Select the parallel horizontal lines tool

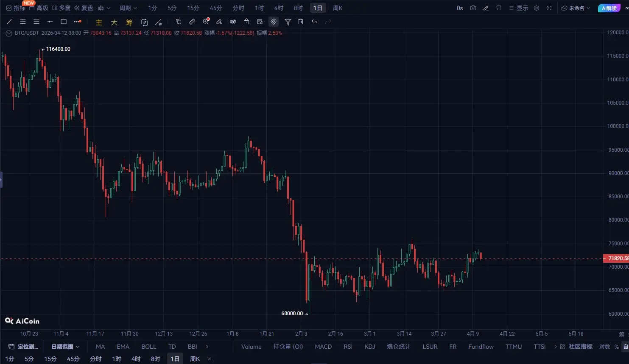coord(36,22)
